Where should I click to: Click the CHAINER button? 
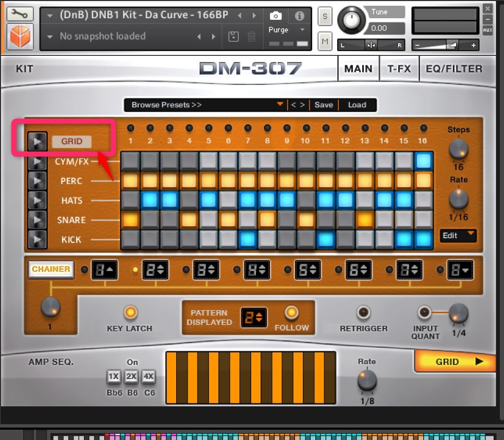(x=51, y=270)
